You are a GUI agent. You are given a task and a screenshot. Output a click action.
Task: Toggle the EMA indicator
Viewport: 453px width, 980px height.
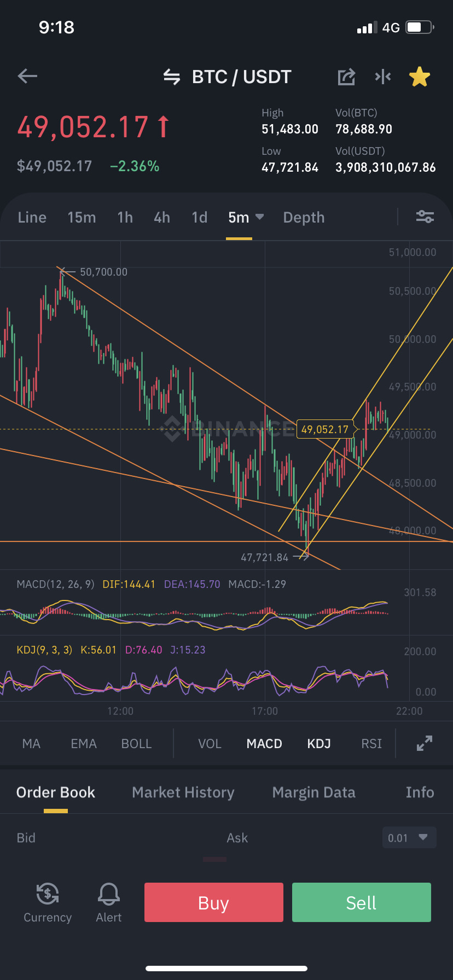click(x=84, y=744)
